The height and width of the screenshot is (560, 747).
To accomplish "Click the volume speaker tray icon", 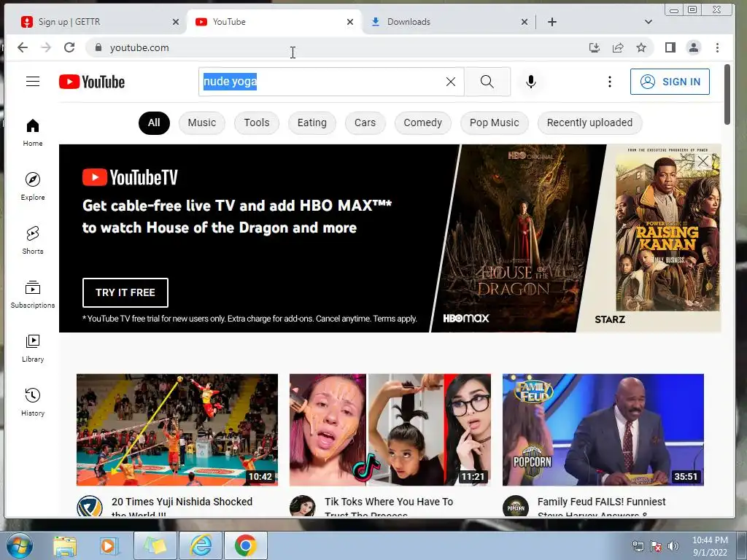I will click(x=673, y=546).
